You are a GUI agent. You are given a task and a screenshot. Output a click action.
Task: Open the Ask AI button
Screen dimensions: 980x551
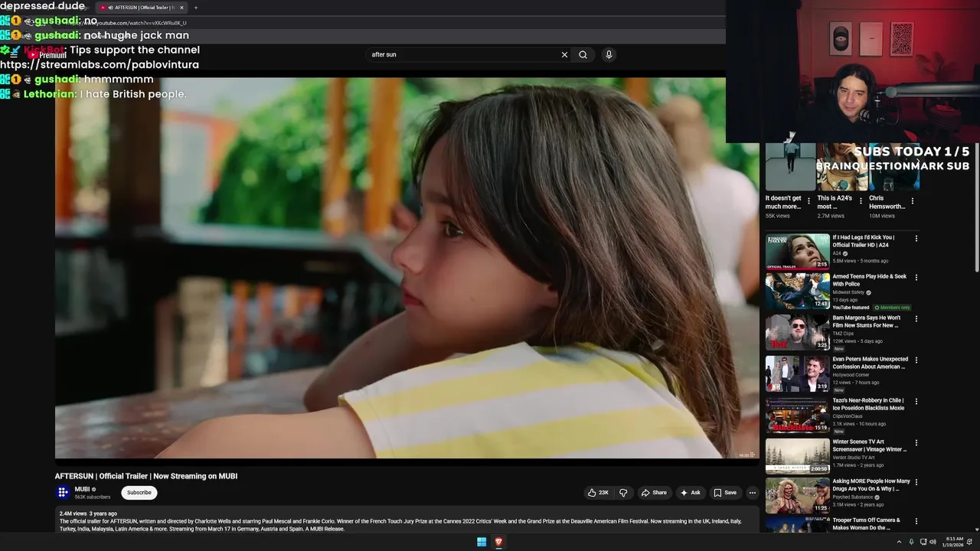pyautogui.click(x=690, y=493)
